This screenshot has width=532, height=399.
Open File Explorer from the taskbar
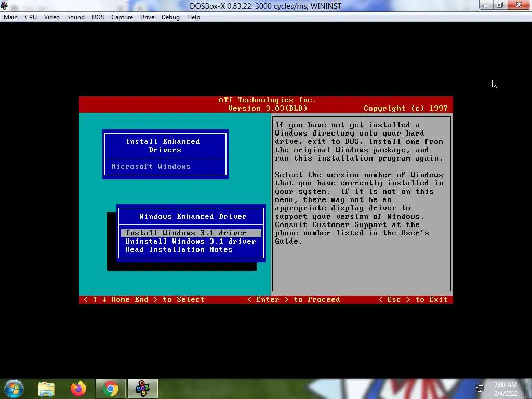46,389
